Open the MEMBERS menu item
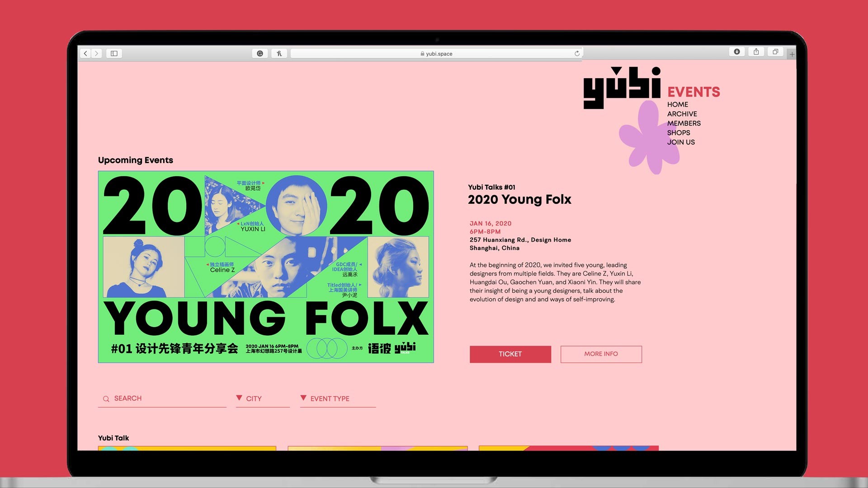This screenshot has width=868, height=488. pyautogui.click(x=684, y=123)
